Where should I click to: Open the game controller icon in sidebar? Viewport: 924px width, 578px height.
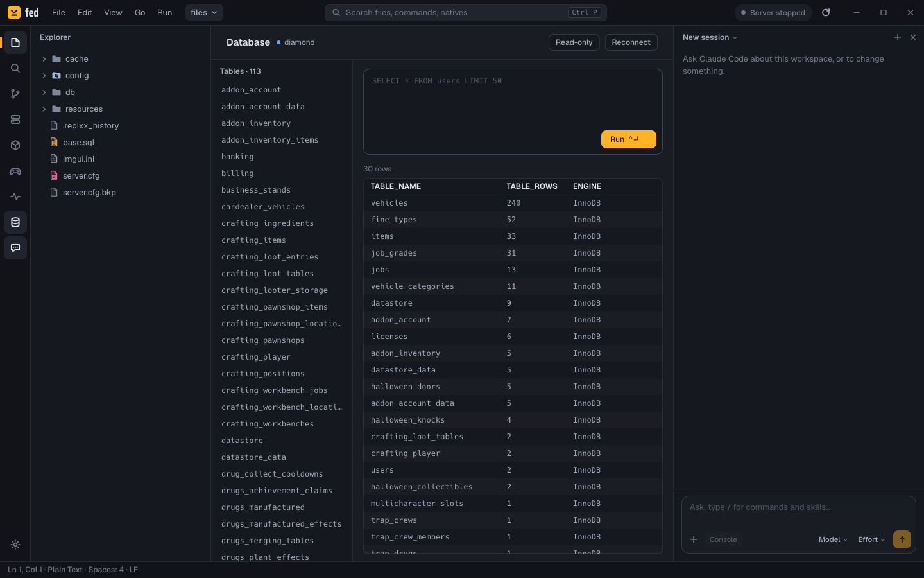click(x=15, y=171)
